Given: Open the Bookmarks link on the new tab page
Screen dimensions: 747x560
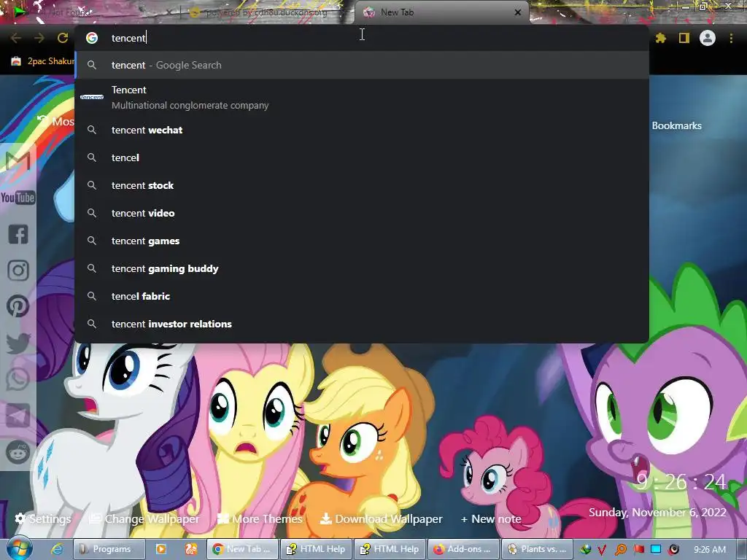Looking at the screenshot, I should point(676,125).
